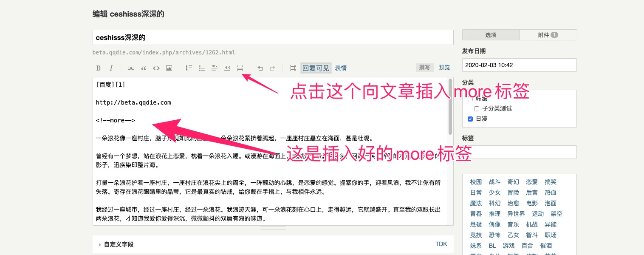Undo the last edit with the undo arrow
This screenshot has height=255, width=644.
click(x=260, y=68)
